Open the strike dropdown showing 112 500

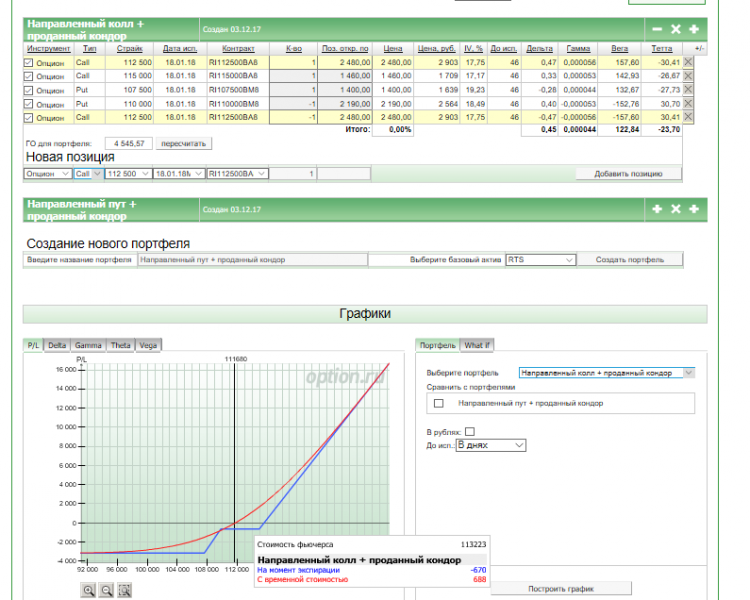(128, 174)
